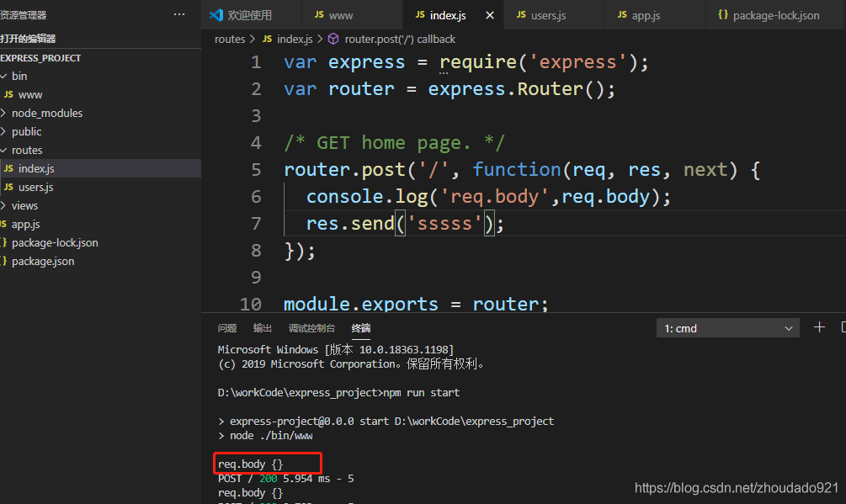Click 'router.post' on line 5

[x=345, y=170]
